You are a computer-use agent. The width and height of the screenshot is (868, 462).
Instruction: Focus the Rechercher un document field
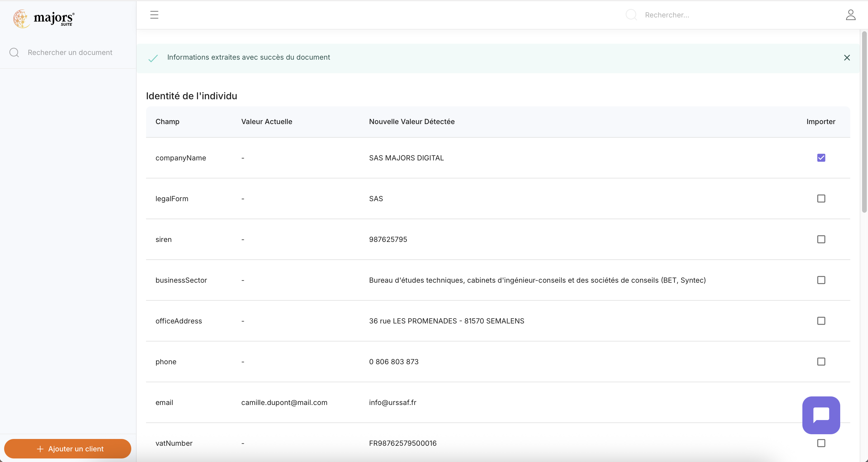[x=70, y=53]
